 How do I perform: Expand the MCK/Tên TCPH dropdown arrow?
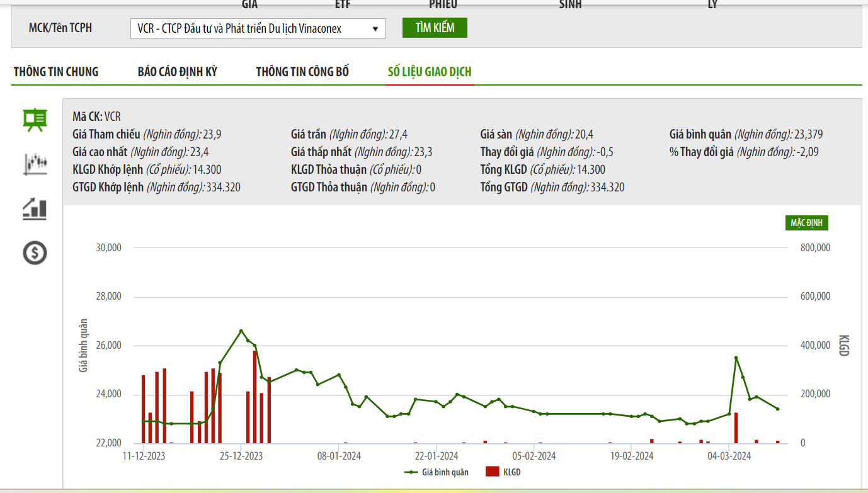click(375, 28)
